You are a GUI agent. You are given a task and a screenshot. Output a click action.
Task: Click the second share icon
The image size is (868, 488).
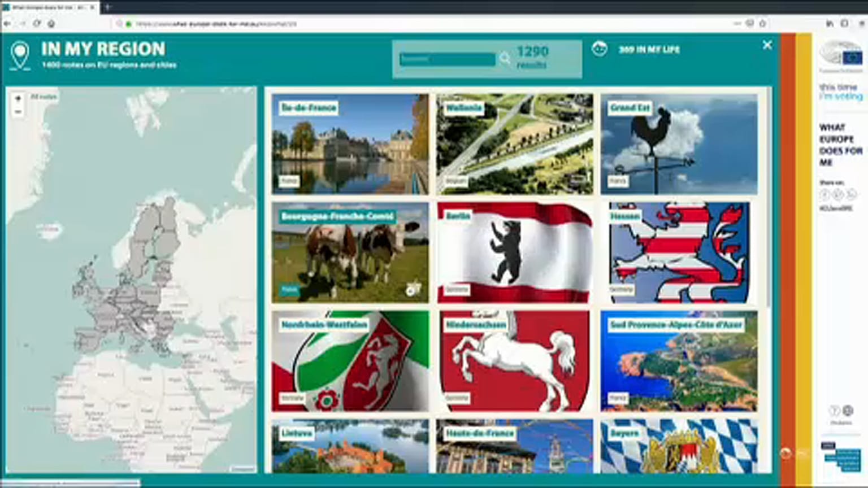(837, 194)
